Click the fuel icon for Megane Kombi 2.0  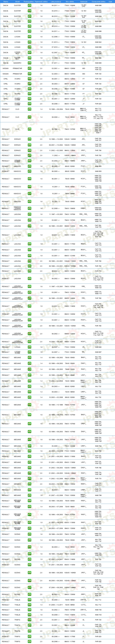[29, 528]
